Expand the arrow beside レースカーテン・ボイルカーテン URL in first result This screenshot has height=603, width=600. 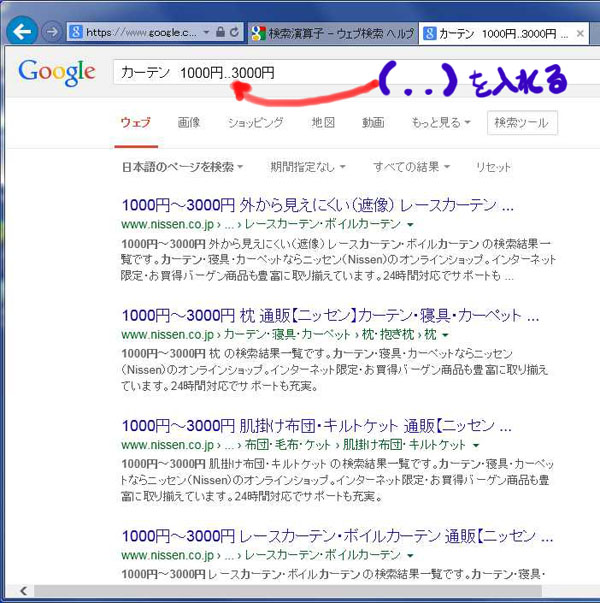coord(410,225)
